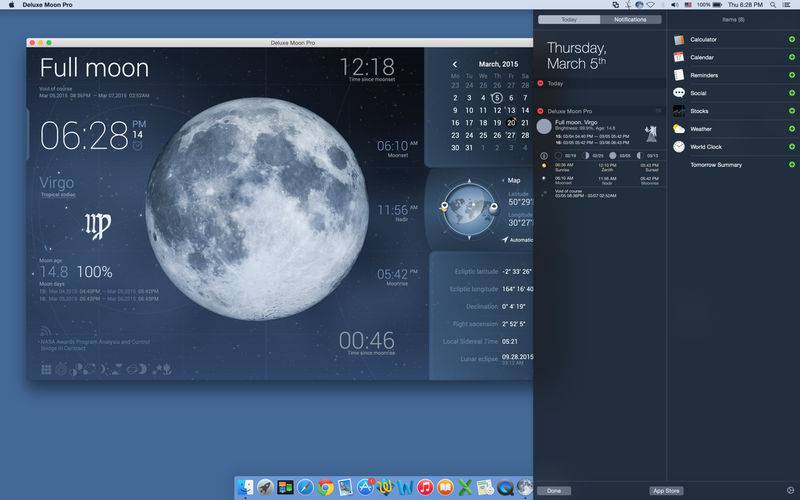800x500 pixels.
Task: Click the Virgo zodiac symbol
Action: tap(97, 225)
